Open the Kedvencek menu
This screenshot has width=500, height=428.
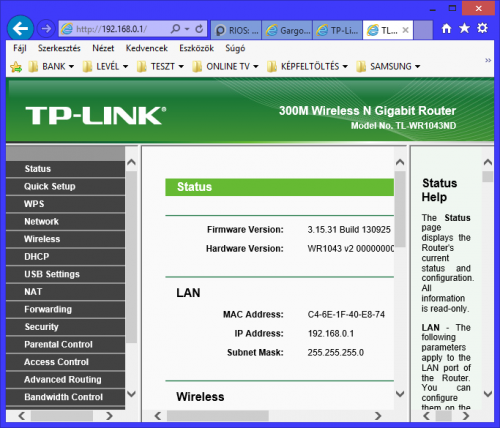[147, 48]
